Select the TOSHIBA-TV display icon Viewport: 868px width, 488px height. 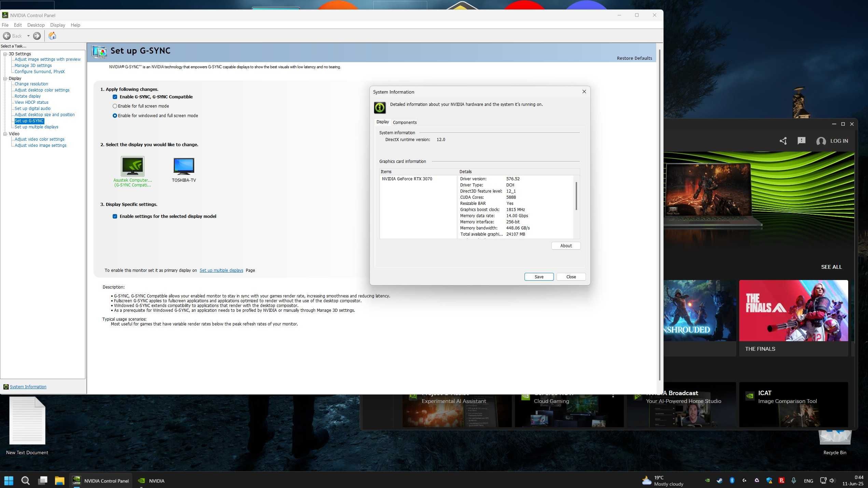[x=184, y=166]
